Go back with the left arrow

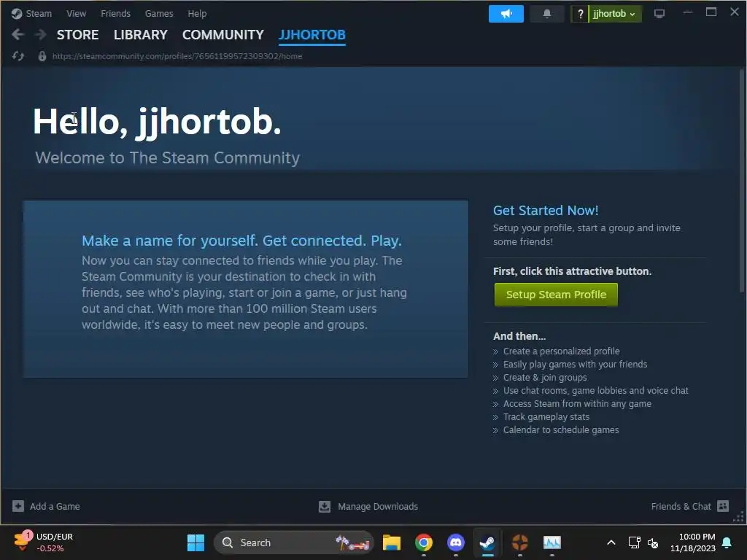pos(18,34)
